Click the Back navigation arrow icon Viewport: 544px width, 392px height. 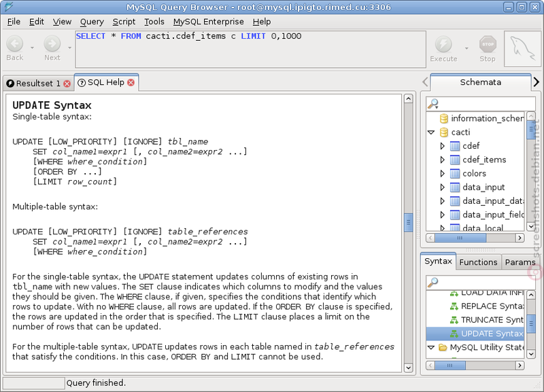point(14,43)
